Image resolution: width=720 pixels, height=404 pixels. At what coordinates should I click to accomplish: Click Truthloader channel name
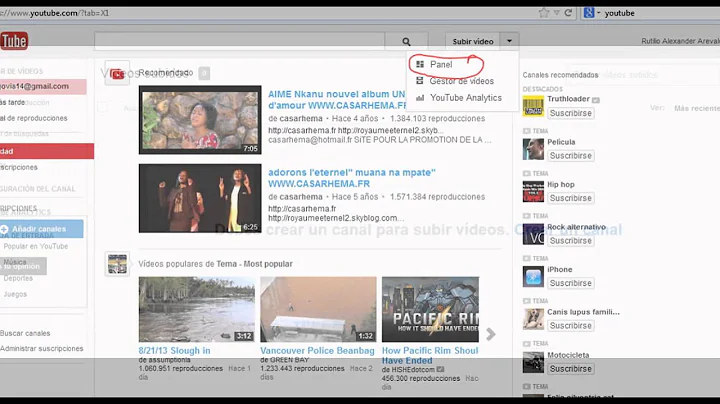(568, 99)
